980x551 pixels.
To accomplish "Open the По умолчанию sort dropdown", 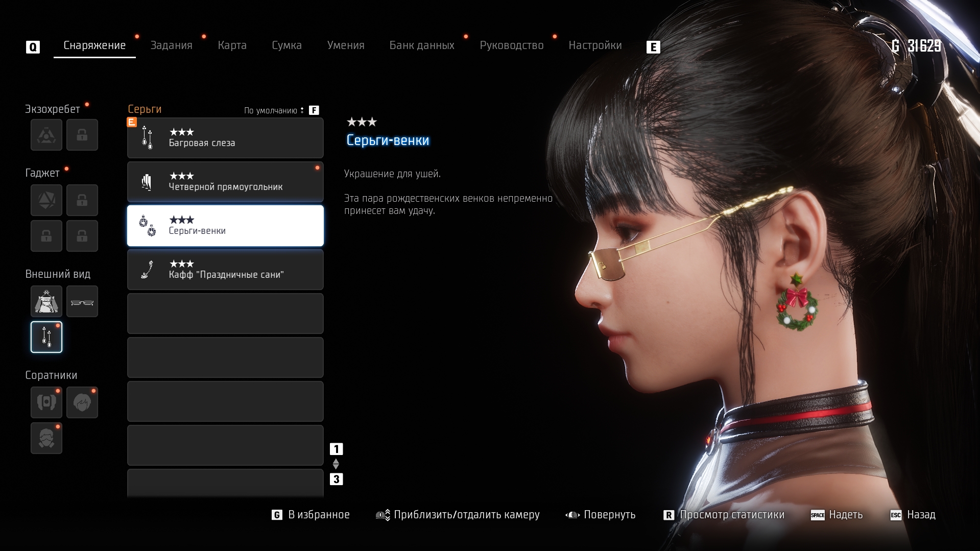I will (274, 110).
